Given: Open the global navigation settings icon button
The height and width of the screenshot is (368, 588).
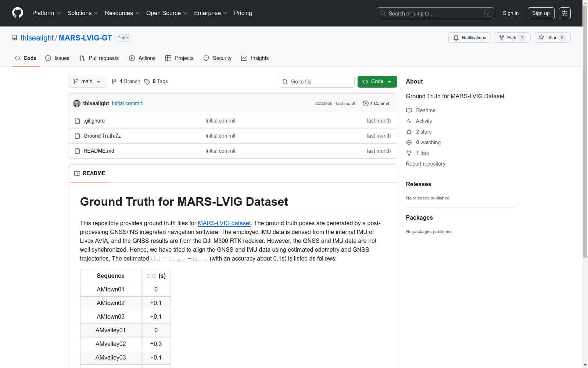Looking at the screenshot, I should pos(565,13).
